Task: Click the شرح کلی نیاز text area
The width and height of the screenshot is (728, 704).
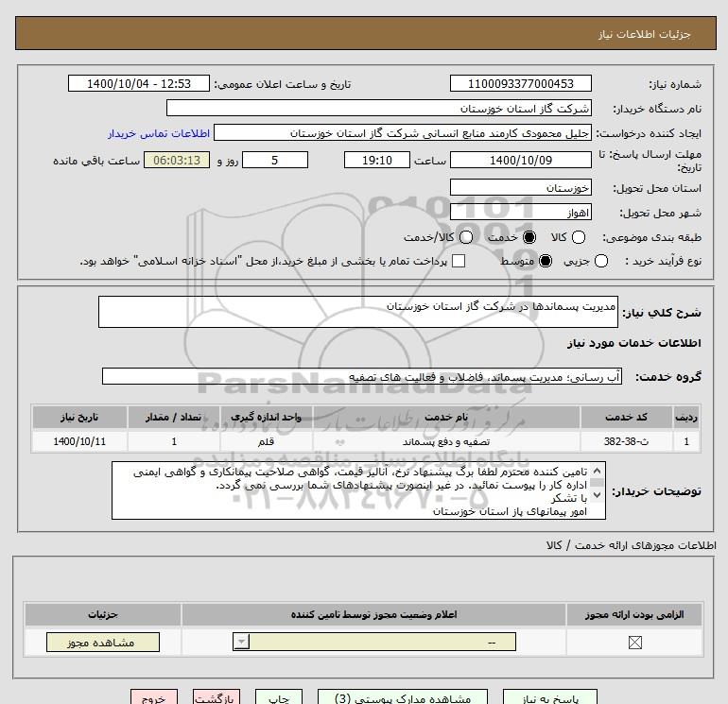Action: coord(358,312)
